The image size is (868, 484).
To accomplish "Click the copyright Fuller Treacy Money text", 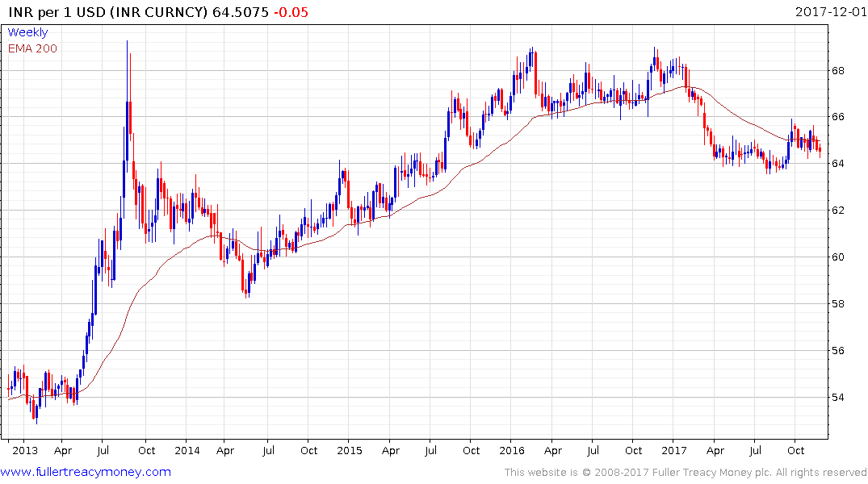I will pyautogui.click(x=686, y=473).
